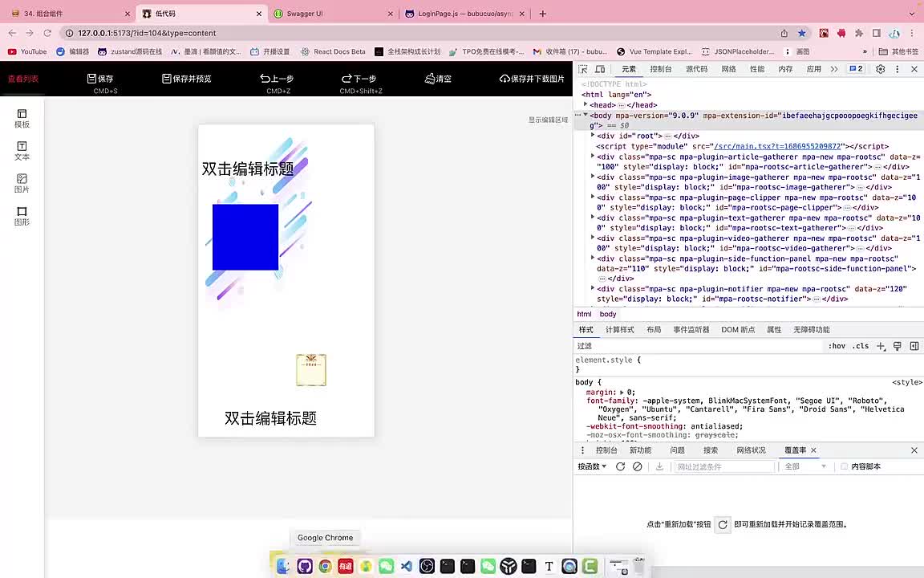This screenshot has width=924, height=578.
Task: Redo with 下一步 button
Action: (x=359, y=79)
